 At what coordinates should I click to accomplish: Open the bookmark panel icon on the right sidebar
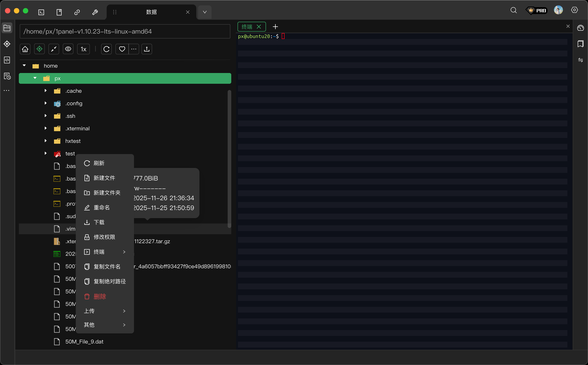(580, 44)
